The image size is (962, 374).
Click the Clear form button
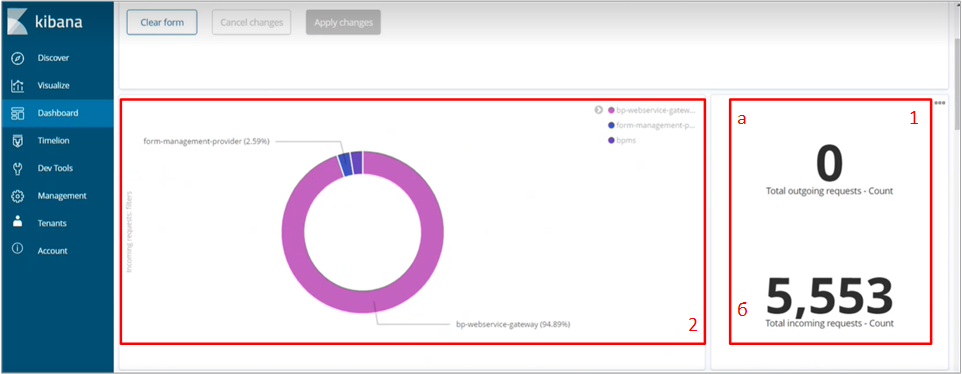162,22
